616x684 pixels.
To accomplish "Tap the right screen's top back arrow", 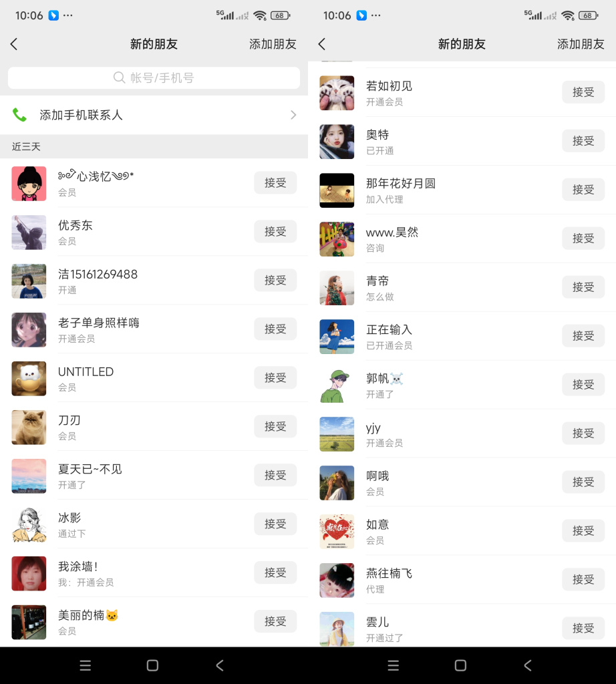I will [322, 44].
